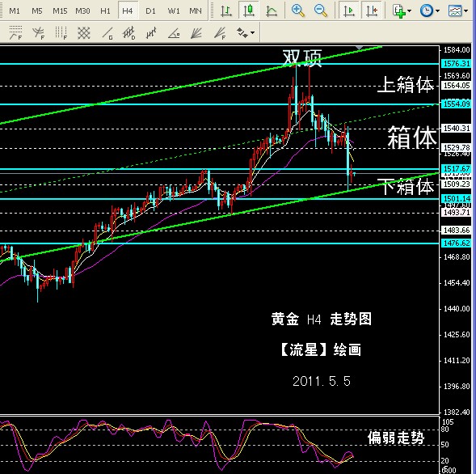Open the arrows objects dropdown

click(246, 33)
